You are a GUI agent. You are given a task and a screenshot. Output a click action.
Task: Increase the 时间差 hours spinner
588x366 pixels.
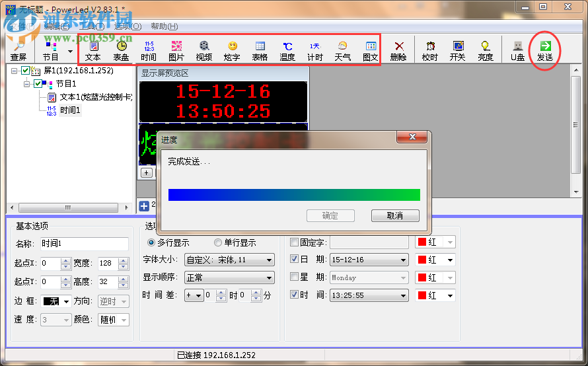coord(221,293)
